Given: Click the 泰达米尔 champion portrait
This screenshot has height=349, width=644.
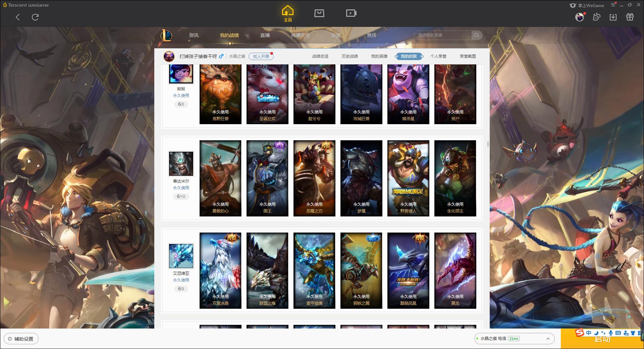Looking at the screenshot, I should (x=181, y=163).
